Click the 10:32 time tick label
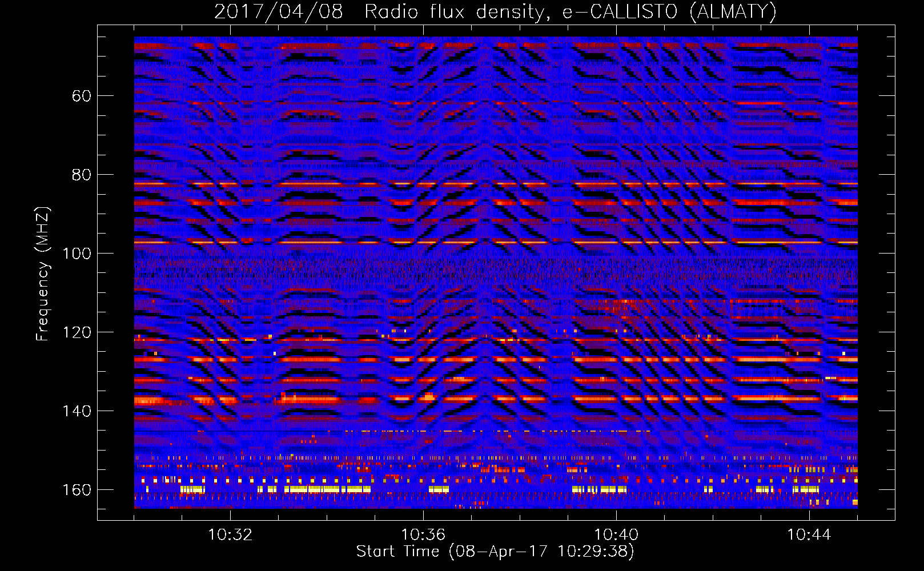Image resolution: width=924 pixels, height=571 pixels. pyautogui.click(x=230, y=534)
